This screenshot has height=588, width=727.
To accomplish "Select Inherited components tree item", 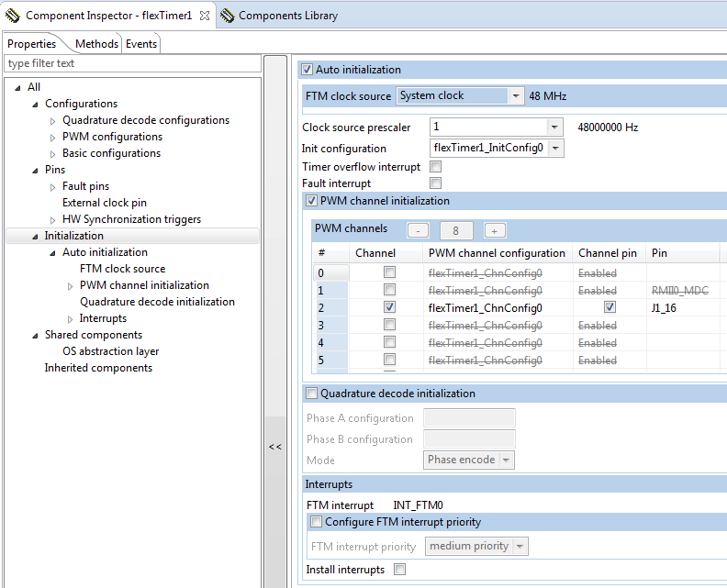I will pyautogui.click(x=98, y=368).
